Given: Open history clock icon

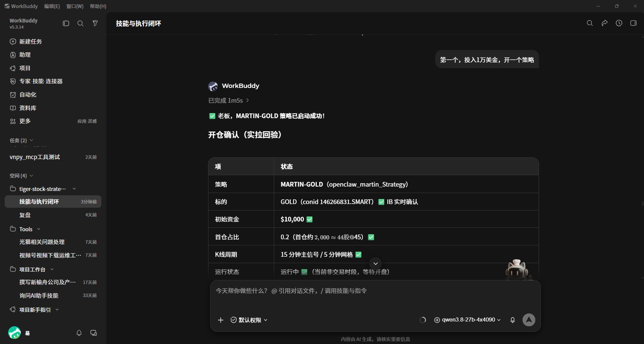Looking at the screenshot, I should 619,23.
